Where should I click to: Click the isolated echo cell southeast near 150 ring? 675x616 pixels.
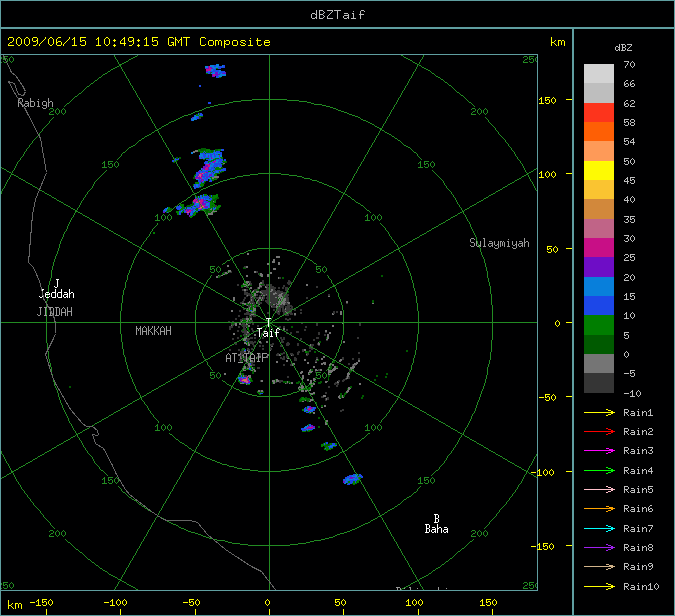pyautogui.click(x=353, y=479)
